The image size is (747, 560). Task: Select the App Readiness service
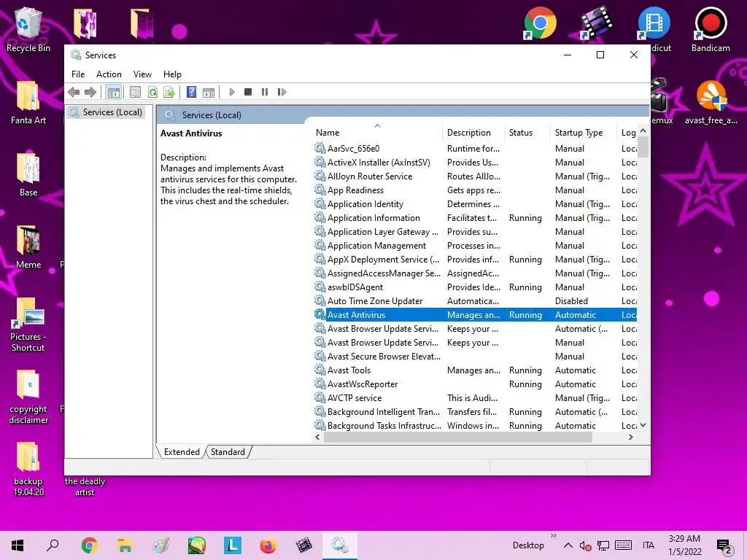click(x=475, y=190)
